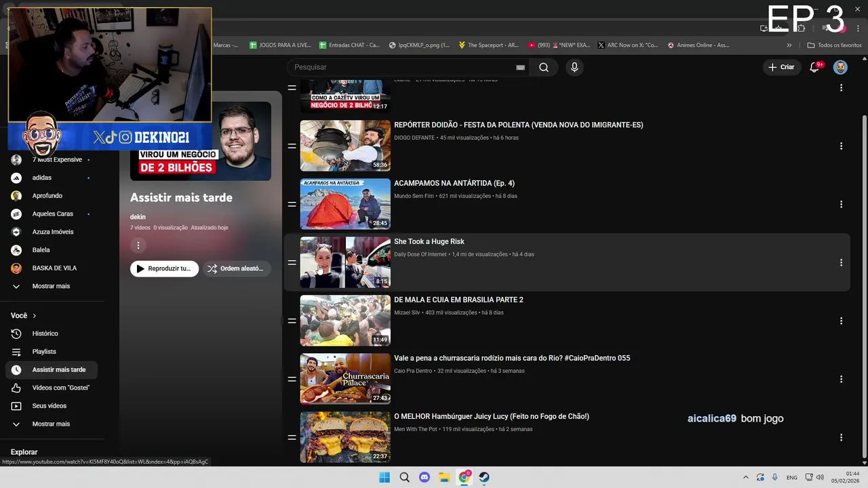This screenshot has height=488, width=868.
Task: Go to Men With The Pot channel
Action: (416, 429)
